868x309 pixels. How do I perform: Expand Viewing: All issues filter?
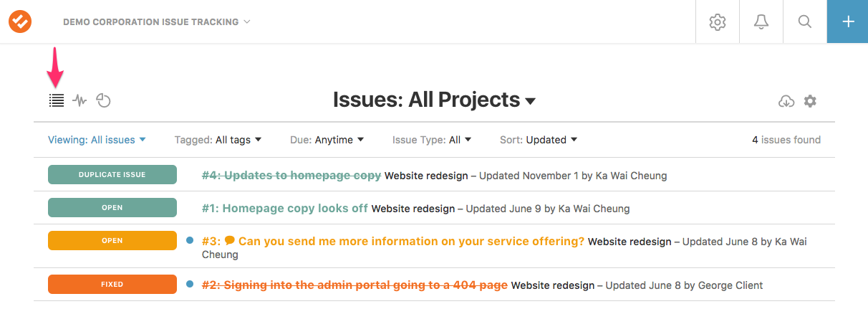click(x=97, y=140)
